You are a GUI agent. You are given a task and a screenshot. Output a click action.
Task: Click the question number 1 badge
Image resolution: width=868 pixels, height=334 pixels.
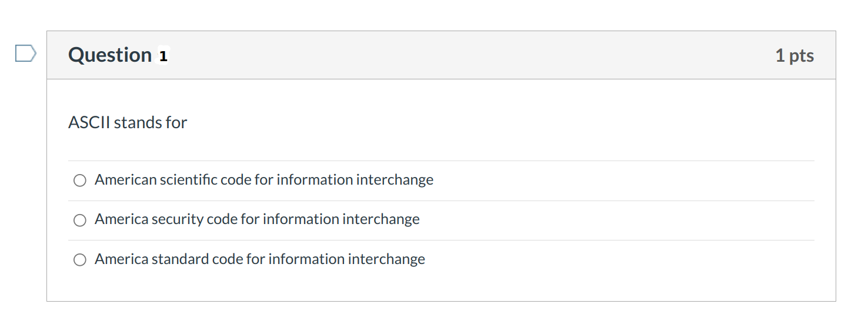pos(163,56)
